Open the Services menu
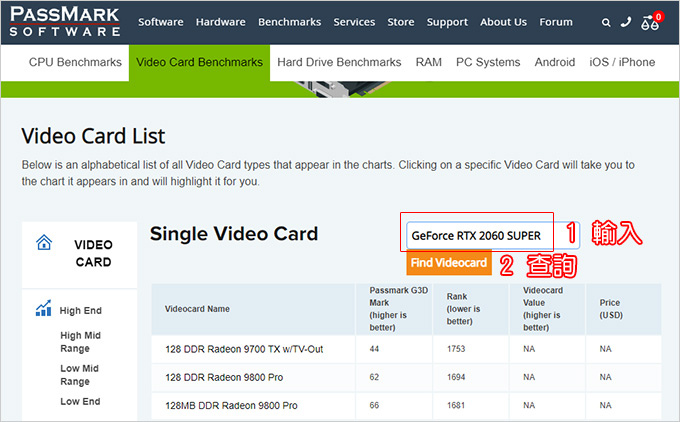 click(354, 22)
